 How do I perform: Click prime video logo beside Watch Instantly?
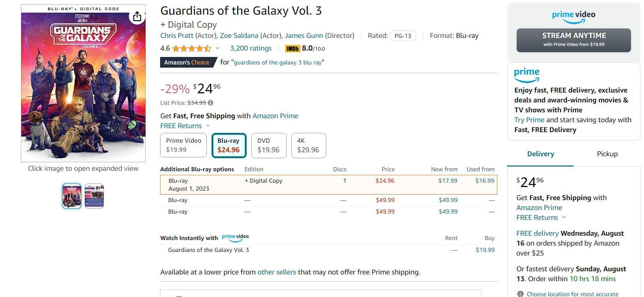[x=235, y=238]
